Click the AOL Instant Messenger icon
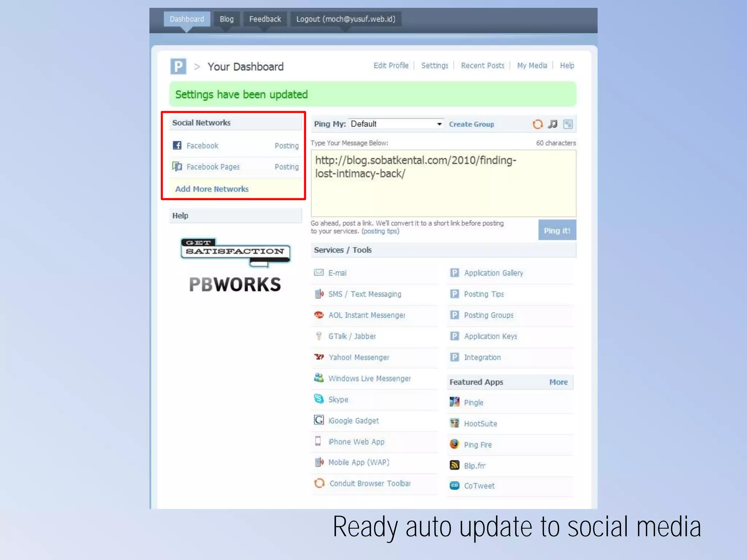 (319, 315)
